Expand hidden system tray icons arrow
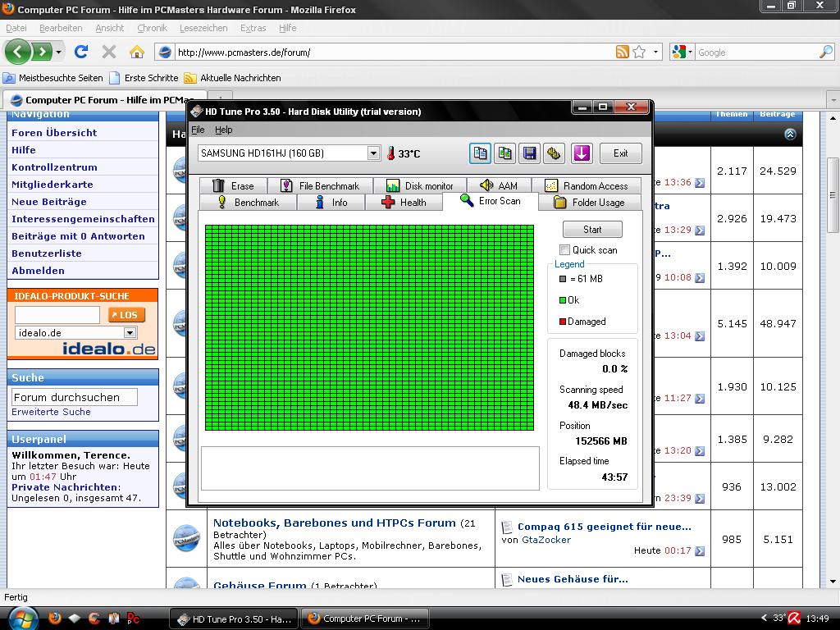The height and width of the screenshot is (630, 840). [764, 619]
